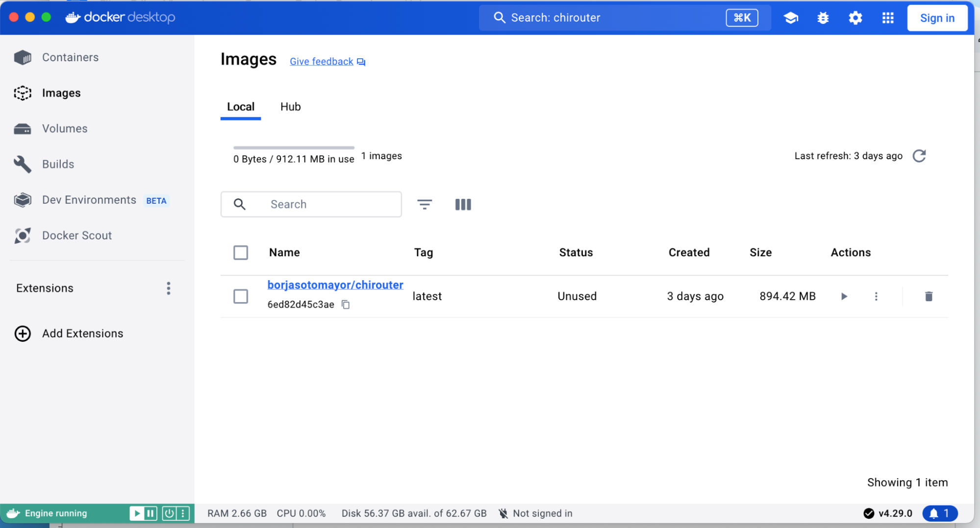Toggle the select-all images checkbox
980x528 pixels.
click(x=241, y=253)
